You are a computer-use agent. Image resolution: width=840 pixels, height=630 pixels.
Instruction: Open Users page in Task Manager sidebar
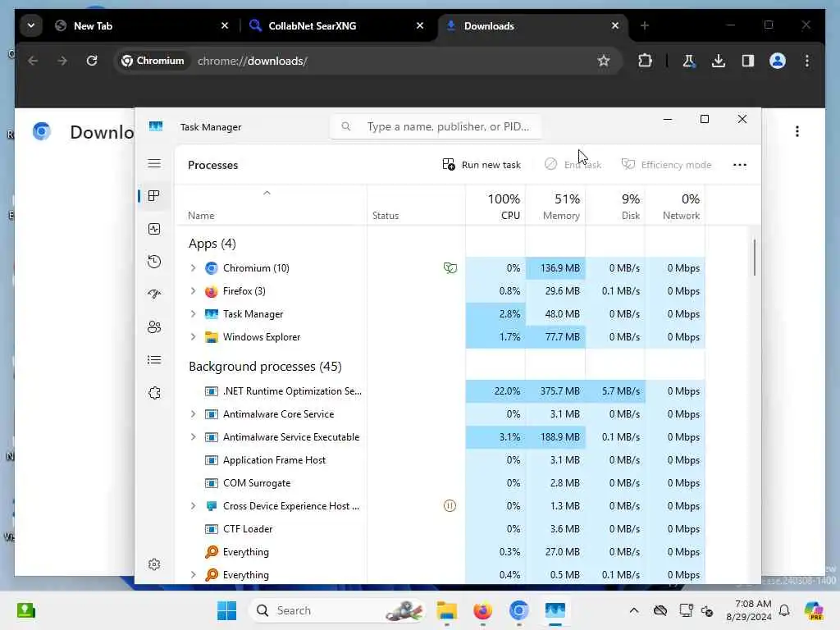click(154, 326)
